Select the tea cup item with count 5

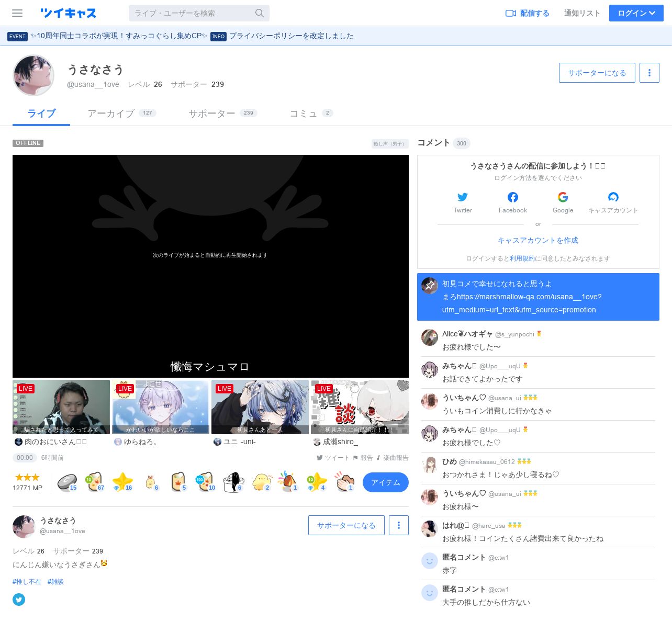[x=178, y=482]
